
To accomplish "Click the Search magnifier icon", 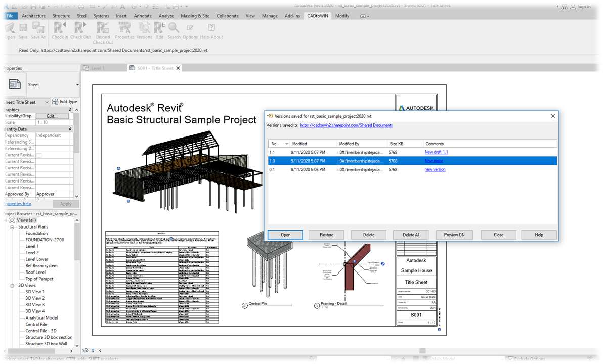I will point(174,28).
